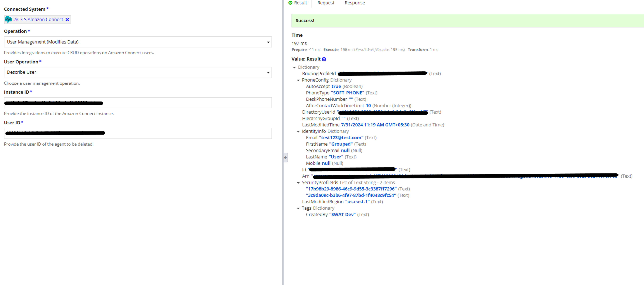
Task: Open the Operation dropdown
Action: 138,42
